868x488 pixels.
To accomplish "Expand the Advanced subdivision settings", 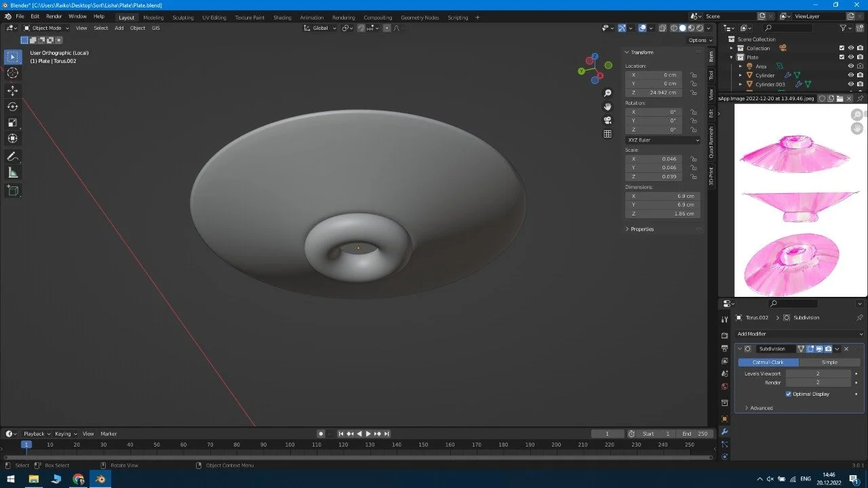I will pyautogui.click(x=762, y=408).
